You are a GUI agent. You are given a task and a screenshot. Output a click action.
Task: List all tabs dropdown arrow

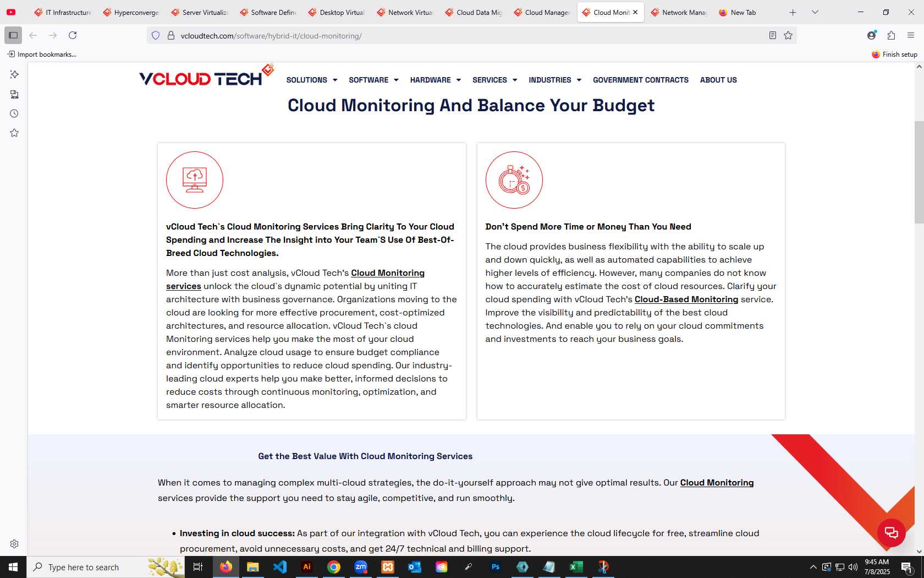[815, 12]
